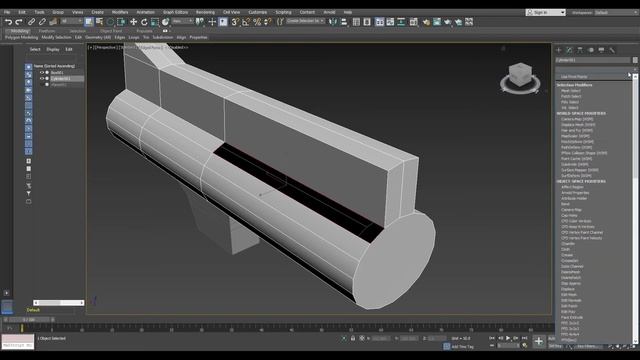Choose Chamfer from modifier list
640x360 pixels.
coord(568,244)
